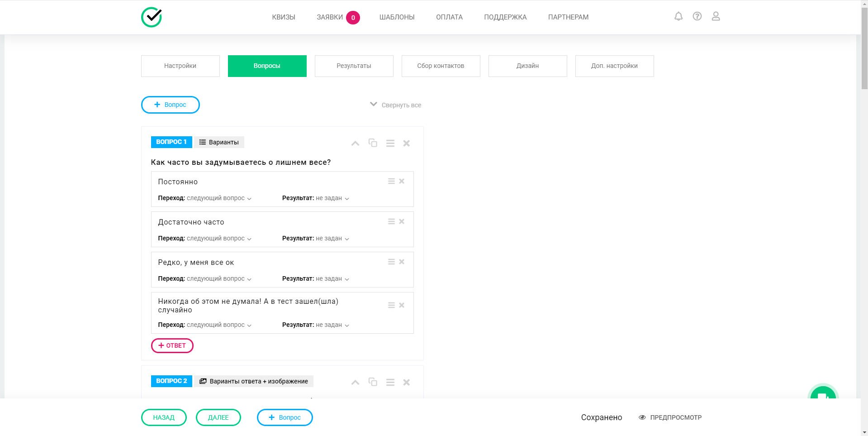Switch to the Результаты tab
The image size is (868, 436).
(354, 66)
